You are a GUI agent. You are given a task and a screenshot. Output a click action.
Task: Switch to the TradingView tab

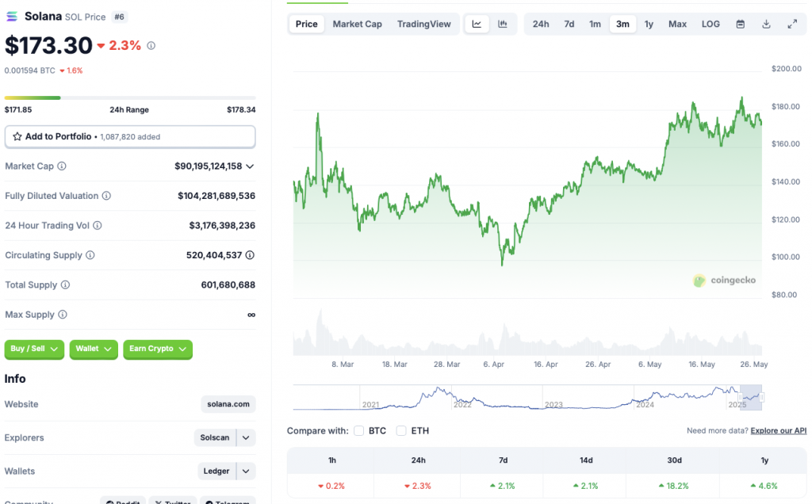pos(424,24)
